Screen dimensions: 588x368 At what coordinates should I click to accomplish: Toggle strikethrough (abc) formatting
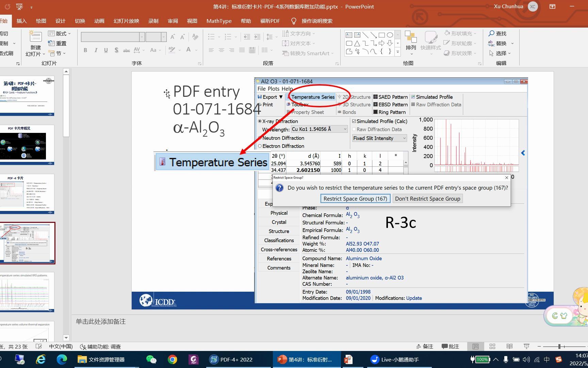pyautogui.click(x=127, y=50)
